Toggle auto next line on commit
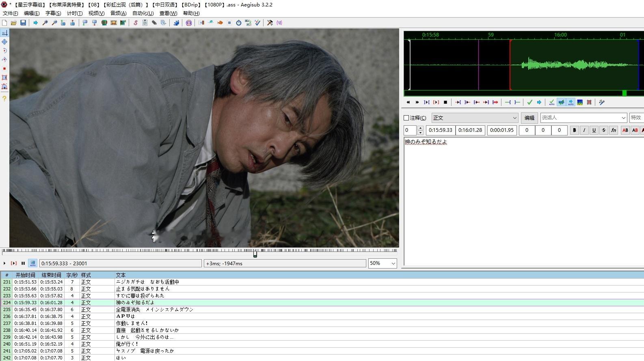The image size is (644, 361). [x=561, y=102]
